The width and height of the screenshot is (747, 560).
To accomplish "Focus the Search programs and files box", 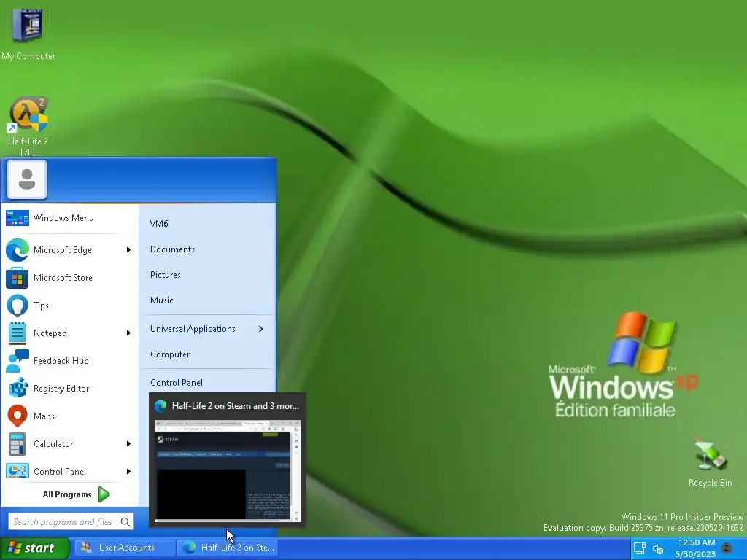I will (71, 522).
